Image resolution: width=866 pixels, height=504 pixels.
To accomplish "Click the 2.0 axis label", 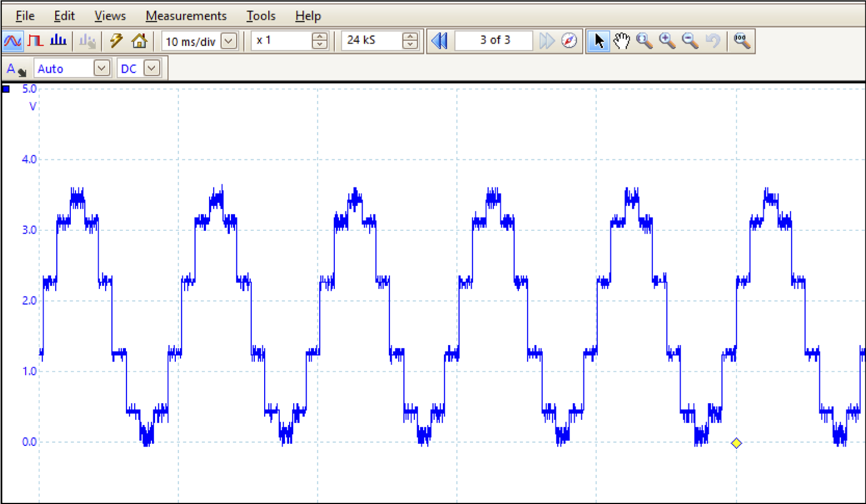I will click(29, 301).
